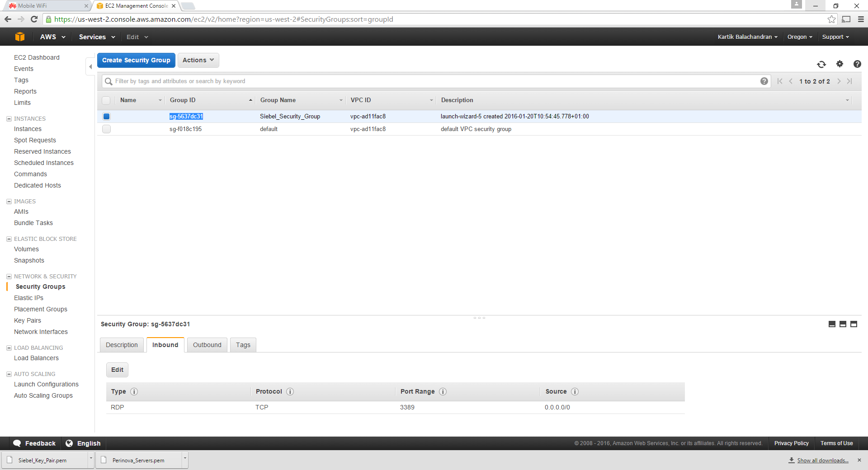
Task: Open the Oregon region dropdown
Action: tap(800, 37)
